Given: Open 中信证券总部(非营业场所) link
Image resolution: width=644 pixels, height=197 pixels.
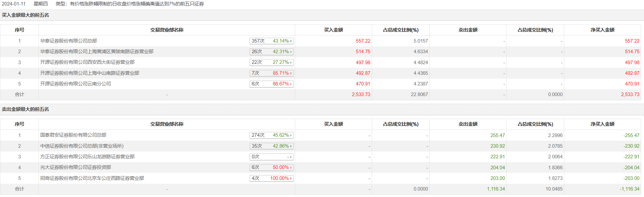Looking at the screenshot, I should tap(82, 146).
